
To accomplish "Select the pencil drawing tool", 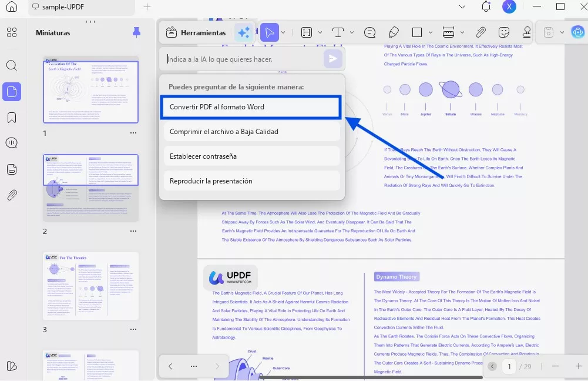I will point(394,32).
